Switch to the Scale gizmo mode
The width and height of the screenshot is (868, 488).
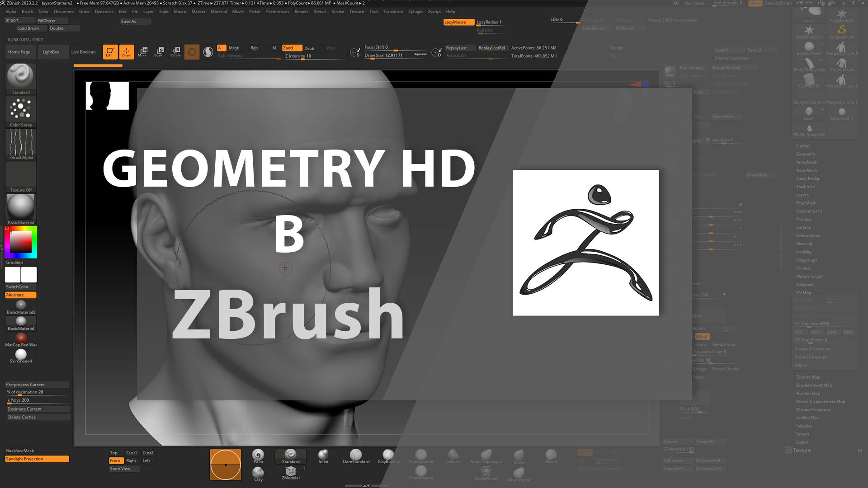[x=159, y=52]
